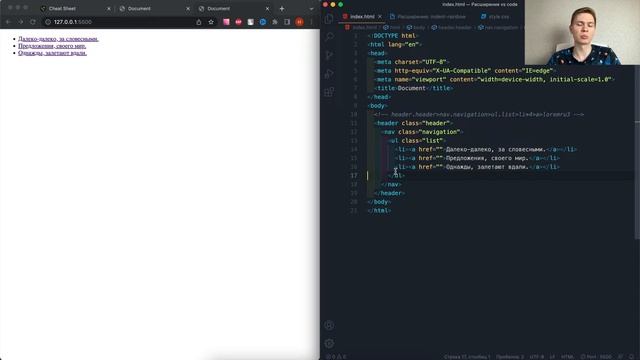Select the index.html editor tab
Image resolution: width=640 pixels, height=360 pixels.
pyautogui.click(x=362, y=17)
